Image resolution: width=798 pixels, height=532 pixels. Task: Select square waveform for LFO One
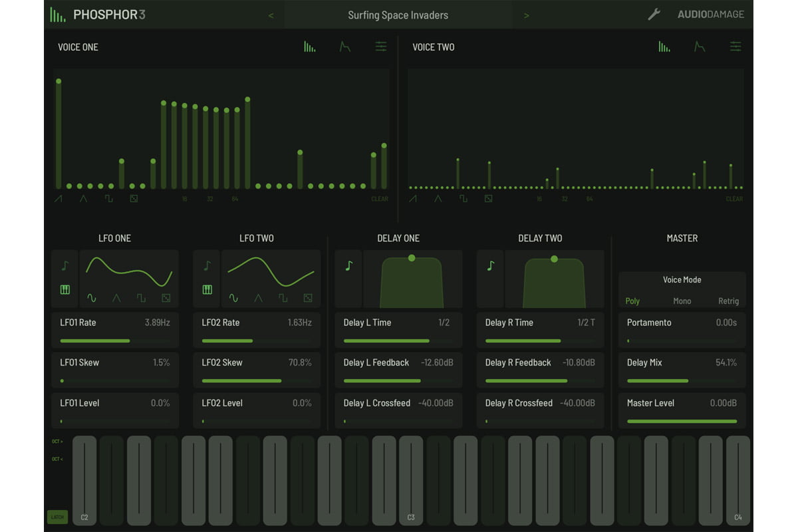coord(141,298)
